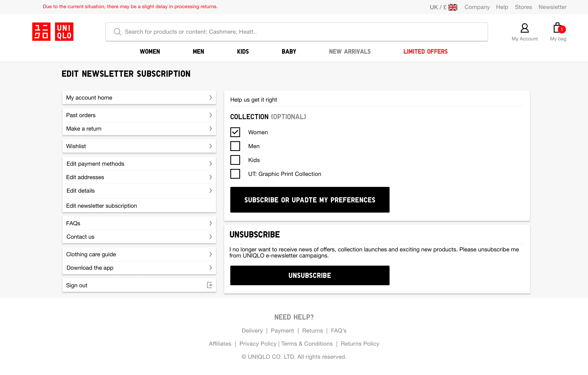
Task: Uncheck the Women collection checkbox
Action: pos(235,132)
